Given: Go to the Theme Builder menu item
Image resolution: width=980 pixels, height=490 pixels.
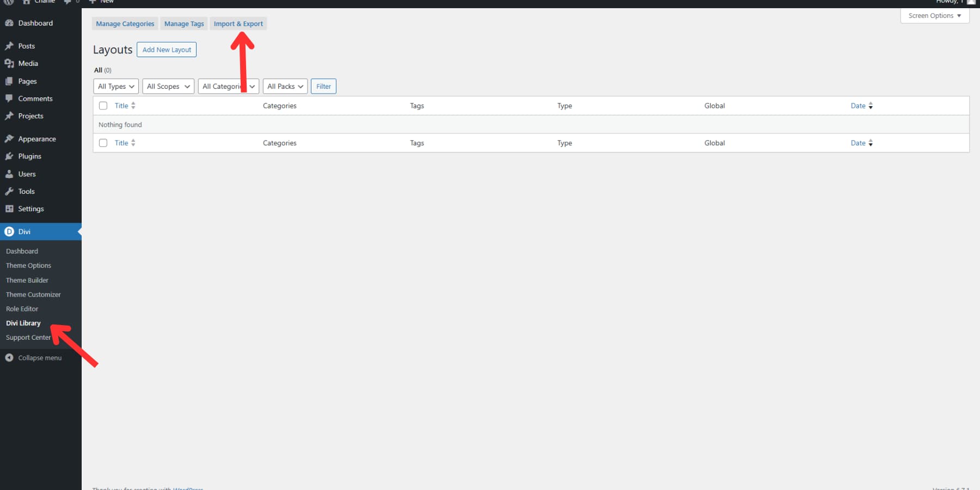Looking at the screenshot, I should pyautogui.click(x=27, y=280).
